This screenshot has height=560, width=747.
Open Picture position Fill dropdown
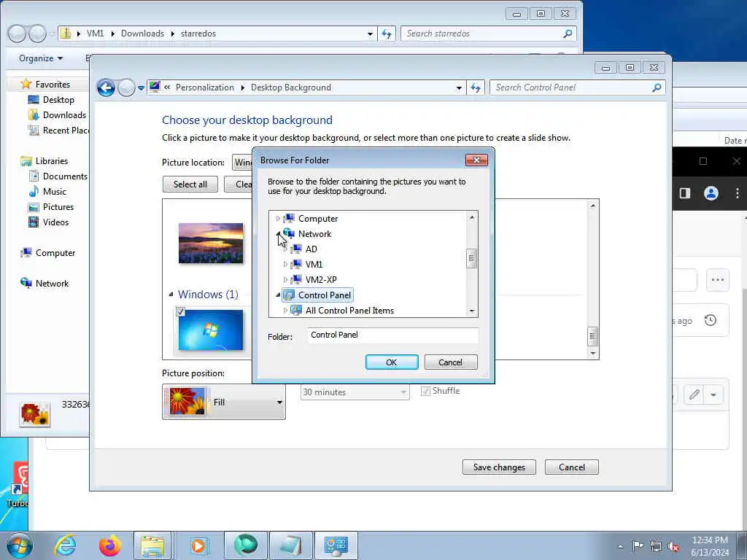224,402
